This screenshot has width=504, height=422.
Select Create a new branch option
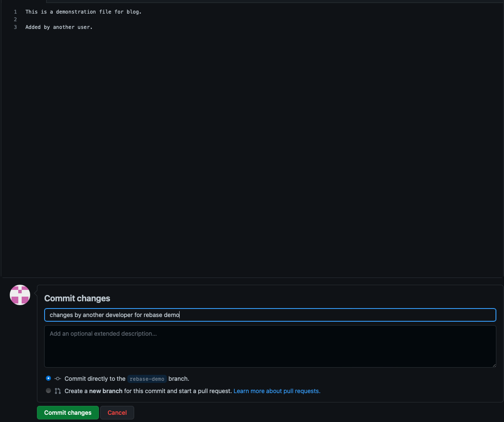48,391
